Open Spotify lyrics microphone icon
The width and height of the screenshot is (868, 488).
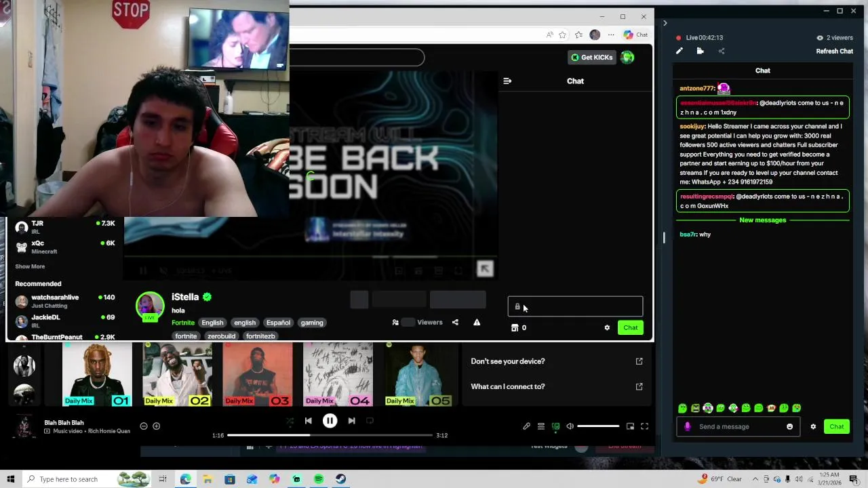tap(526, 426)
